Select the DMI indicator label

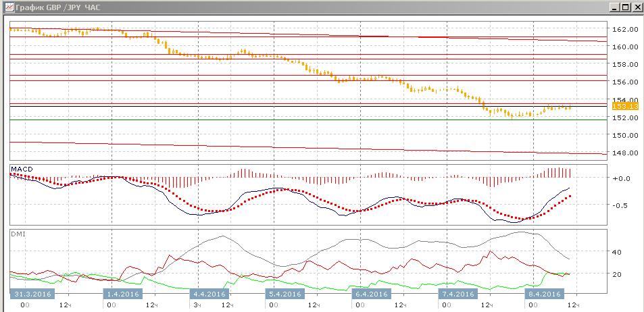(x=18, y=233)
